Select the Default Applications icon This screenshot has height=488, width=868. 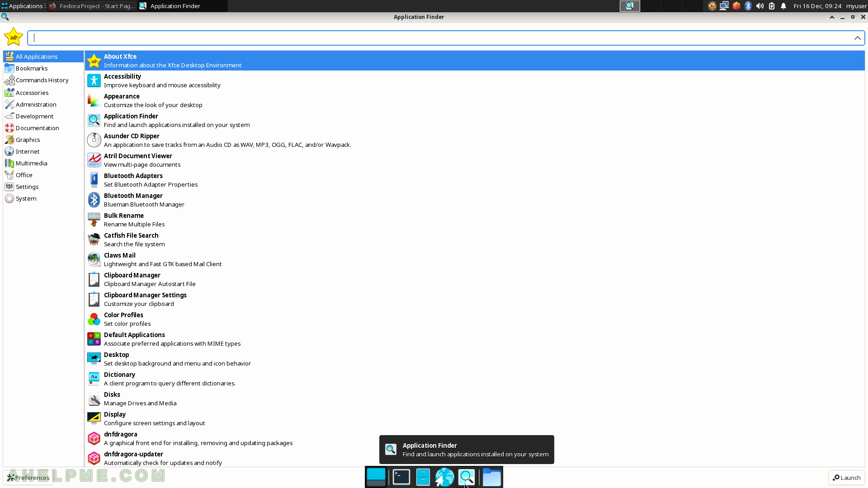[x=94, y=339]
